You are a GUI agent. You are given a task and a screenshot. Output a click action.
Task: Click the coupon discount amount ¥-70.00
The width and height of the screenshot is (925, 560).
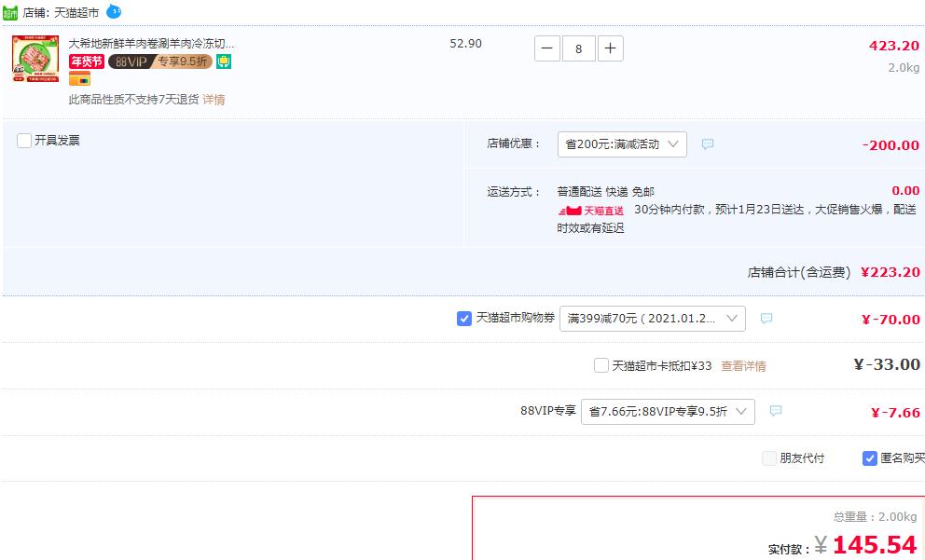890,320
